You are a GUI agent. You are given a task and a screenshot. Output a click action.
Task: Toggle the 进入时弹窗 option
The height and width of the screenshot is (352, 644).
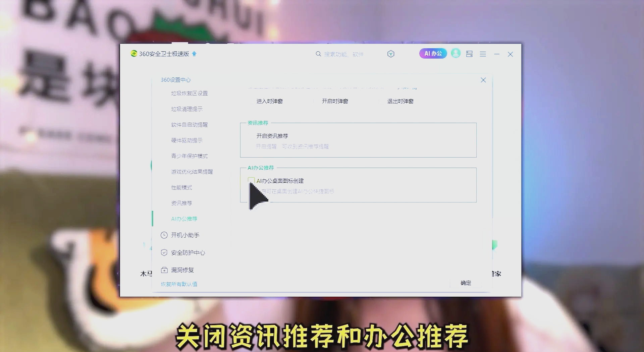[266, 101]
